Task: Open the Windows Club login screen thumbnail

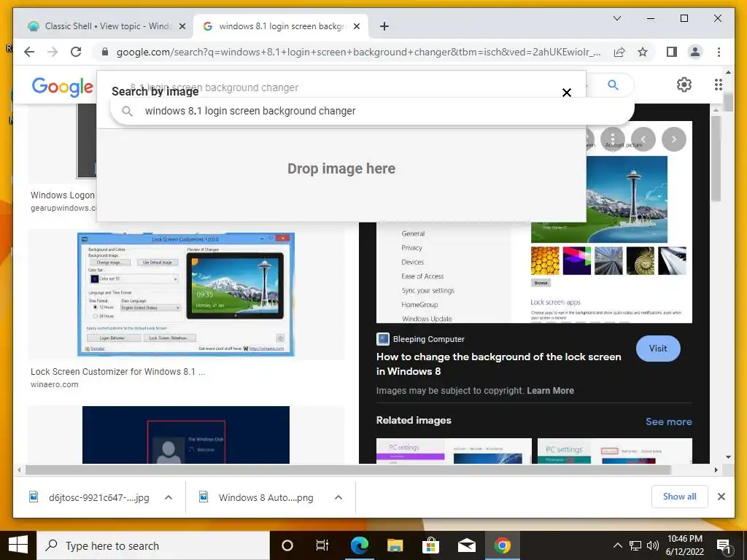Action: (186, 435)
